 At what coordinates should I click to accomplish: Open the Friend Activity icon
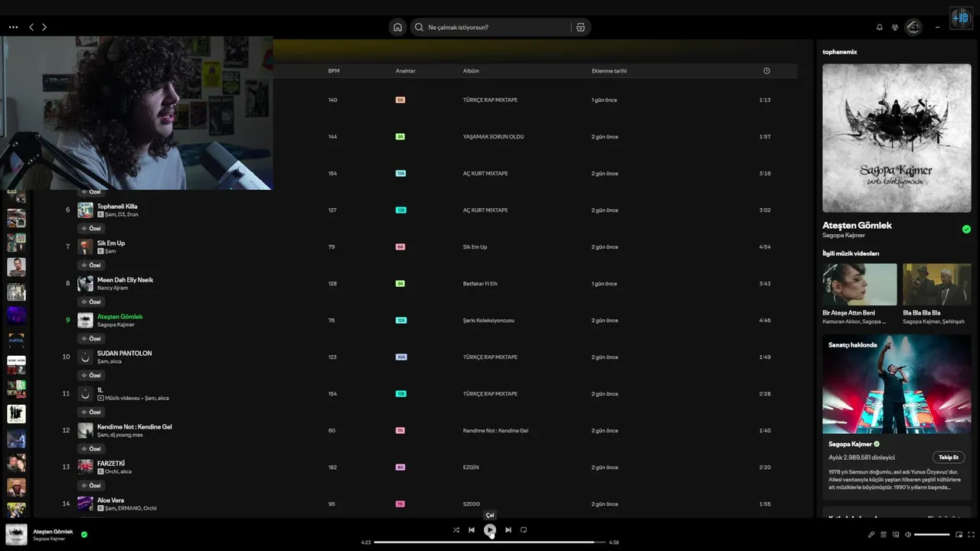894,27
